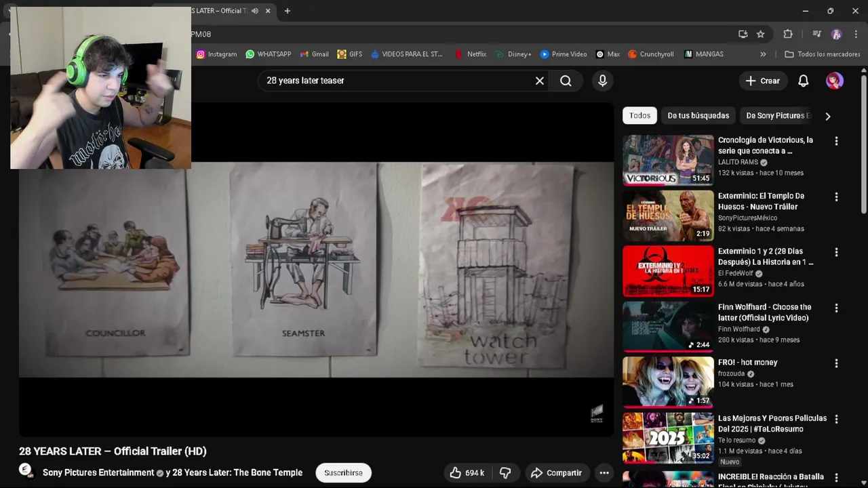The height and width of the screenshot is (488, 868).
Task: Dislike the 28 Years Later trailer
Action: [x=505, y=472]
